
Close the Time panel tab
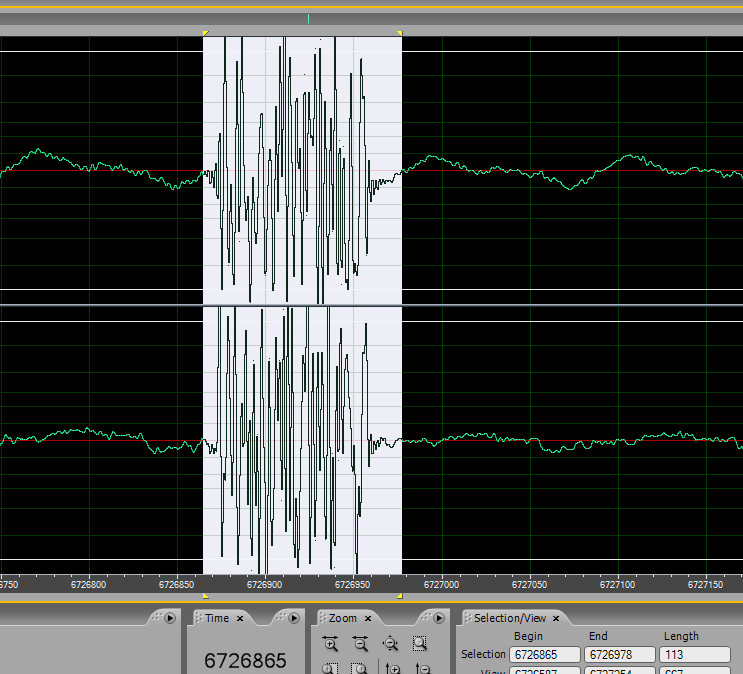(240, 619)
